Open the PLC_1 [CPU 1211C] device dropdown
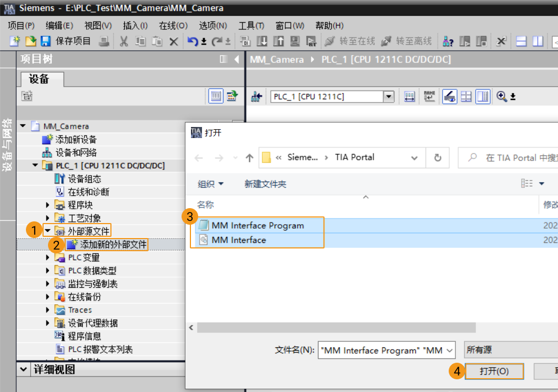The width and height of the screenshot is (558, 392). pyautogui.click(x=388, y=96)
